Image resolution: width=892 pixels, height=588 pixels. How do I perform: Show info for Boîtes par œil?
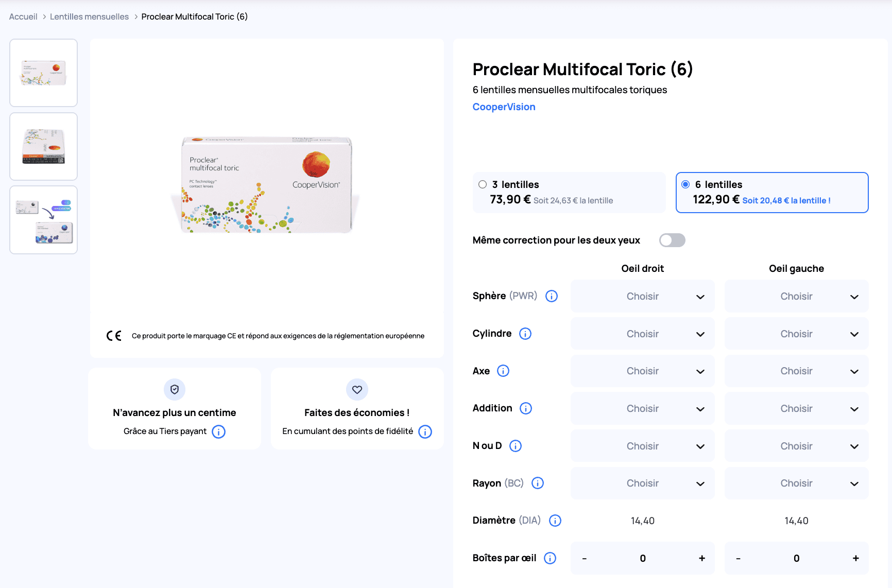(550, 558)
